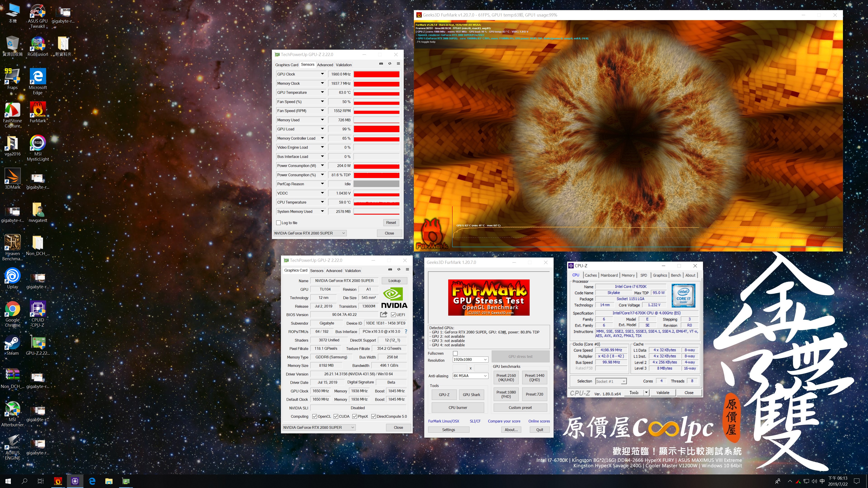Enable the Log to file checkbox
Image resolution: width=868 pixels, height=488 pixels.
click(278, 223)
